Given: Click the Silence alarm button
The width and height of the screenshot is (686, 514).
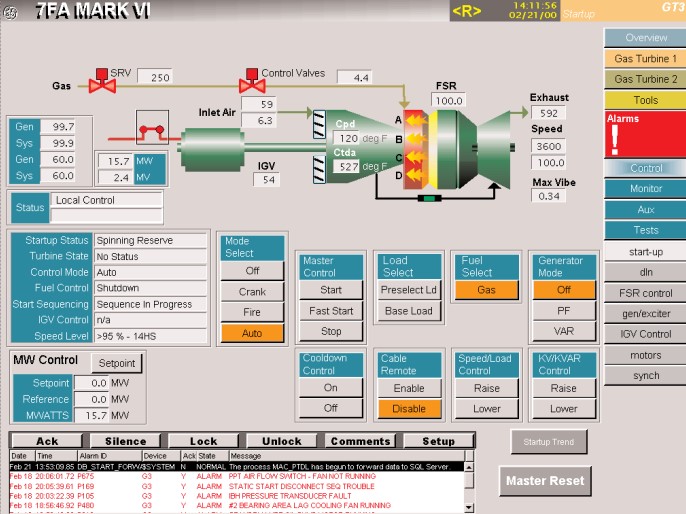Looking at the screenshot, I should click(126, 441).
